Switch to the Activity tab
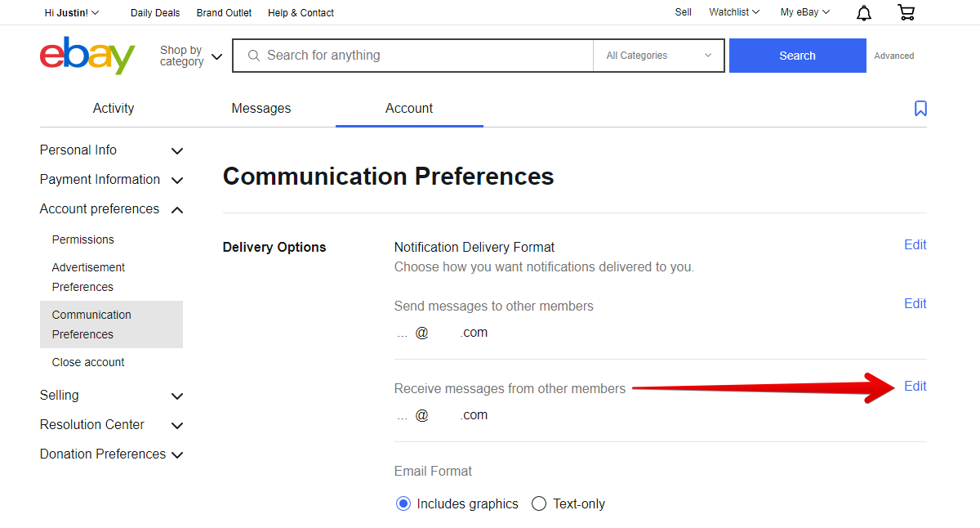980x528 pixels. coord(114,109)
